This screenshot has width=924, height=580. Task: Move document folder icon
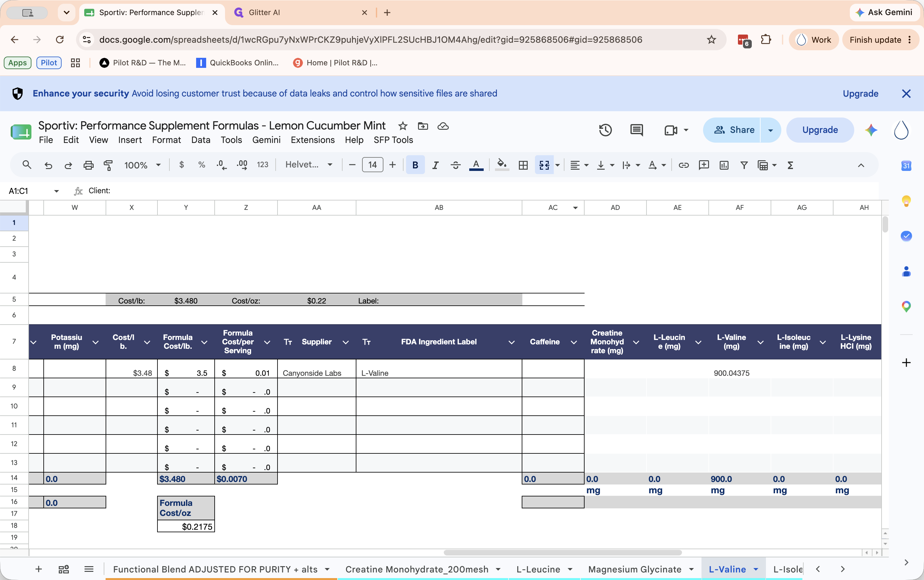point(423,126)
